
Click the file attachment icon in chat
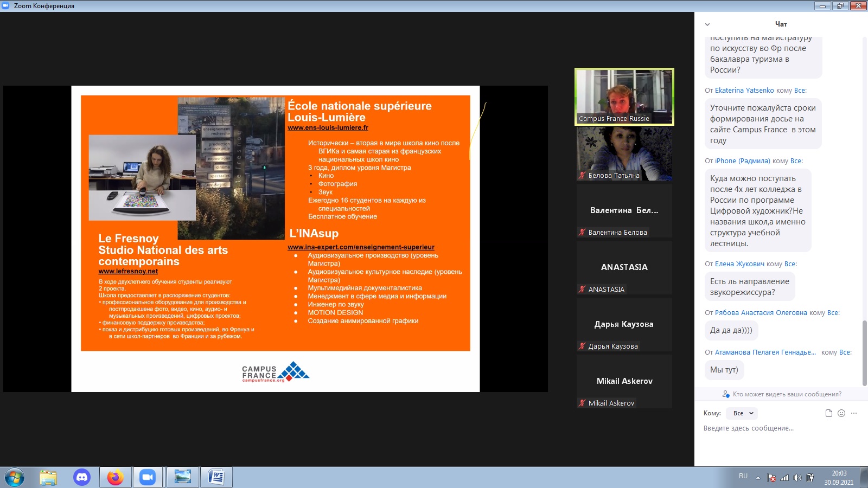(x=828, y=413)
